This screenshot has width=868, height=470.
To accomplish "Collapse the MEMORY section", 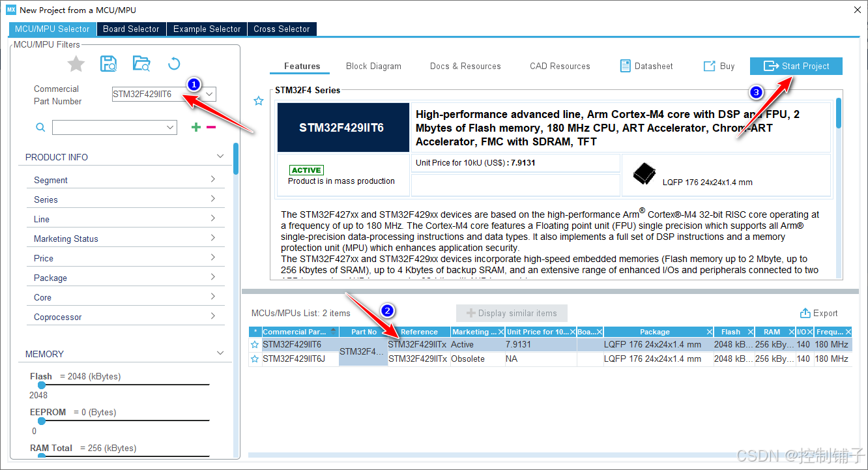I will [220, 353].
